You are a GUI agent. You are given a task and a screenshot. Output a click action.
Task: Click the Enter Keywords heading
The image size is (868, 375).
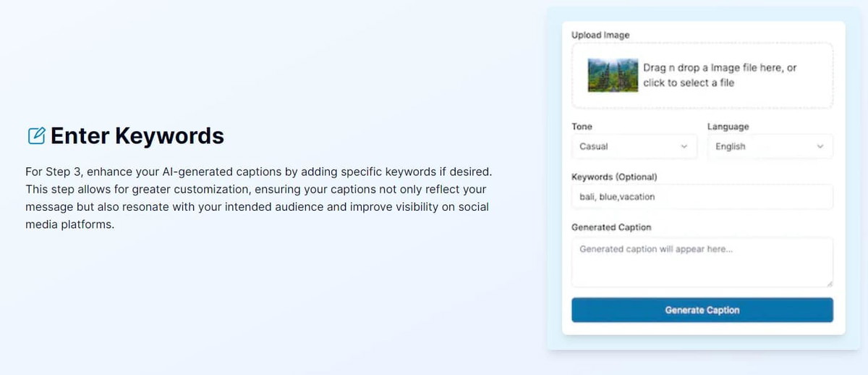click(x=137, y=135)
